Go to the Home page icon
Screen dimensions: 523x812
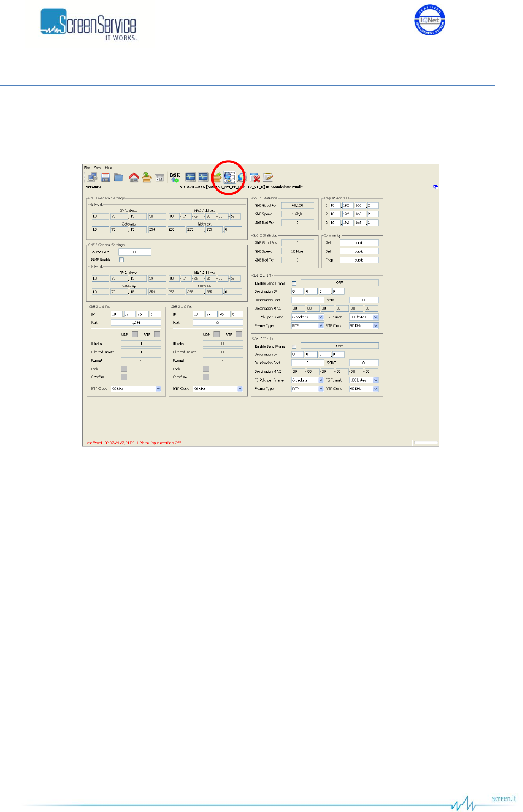tap(134, 177)
